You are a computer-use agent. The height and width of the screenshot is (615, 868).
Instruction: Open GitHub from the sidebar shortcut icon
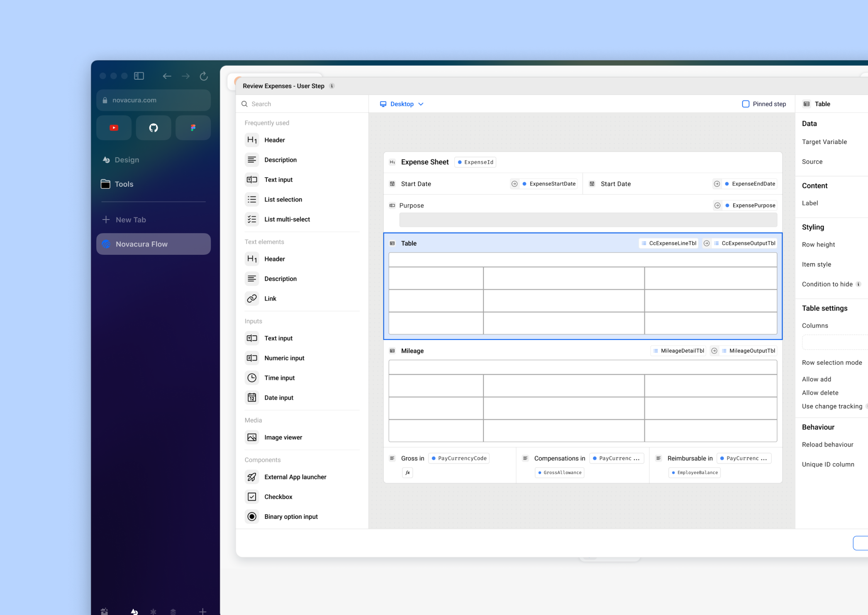tap(153, 128)
